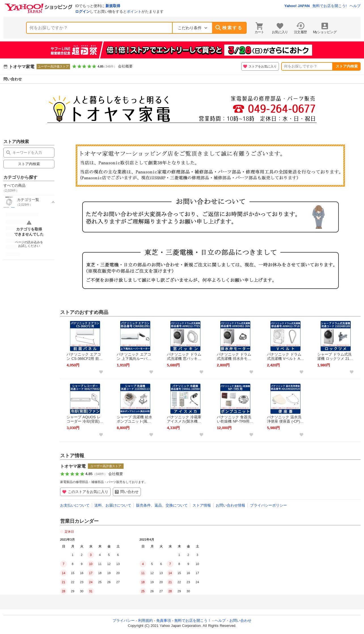The height and width of the screenshot is (634, 364).
Task: Click the シャープ AQUOS レコーダー product title
Action: click(x=85, y=419)
